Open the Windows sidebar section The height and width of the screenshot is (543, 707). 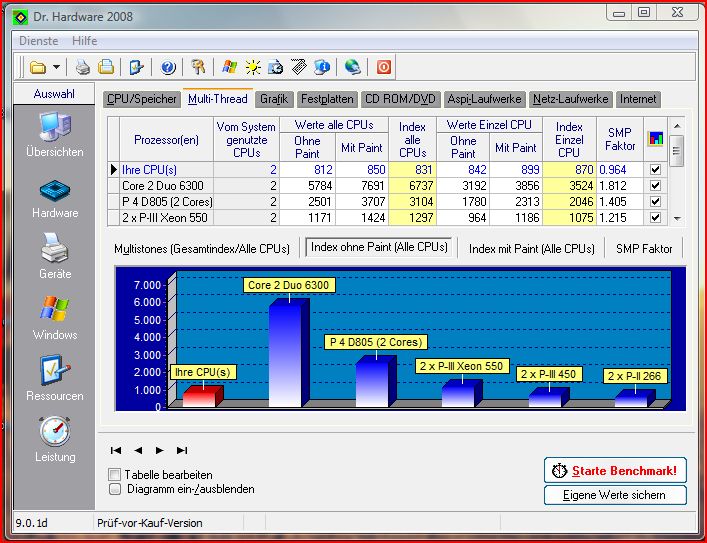(x=55, y=318)
